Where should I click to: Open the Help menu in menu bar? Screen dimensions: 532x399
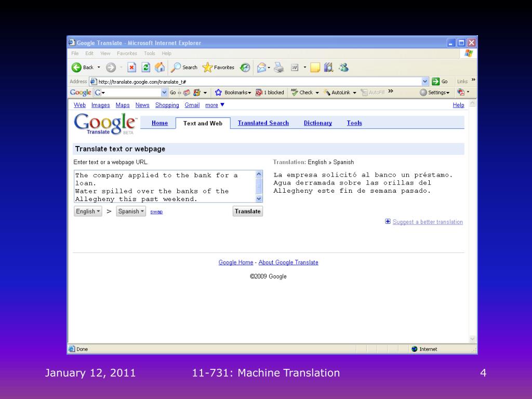(x=166, y=54)
